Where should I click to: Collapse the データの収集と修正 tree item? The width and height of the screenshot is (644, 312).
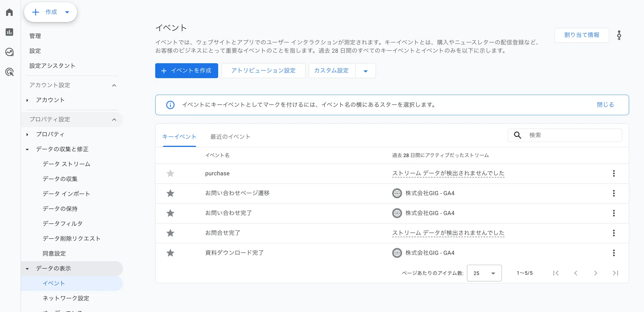pos(27,149)
